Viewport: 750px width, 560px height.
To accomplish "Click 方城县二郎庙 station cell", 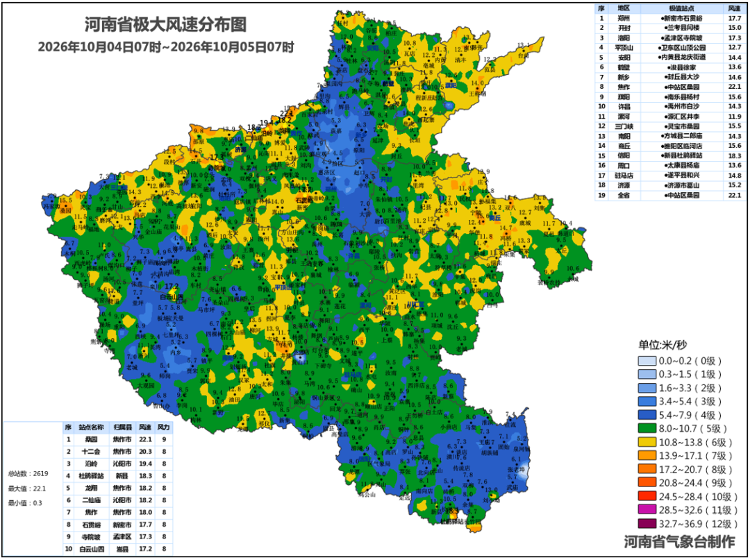I will click(681, 136).
